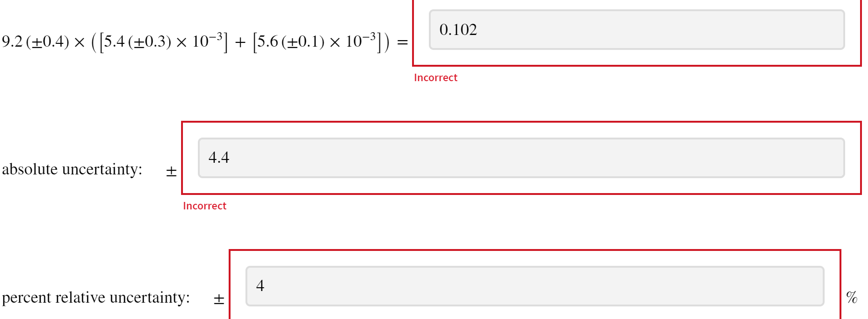The width and height of the screenshot is (868, 319).
Task: Click the equals sign in the equation
Action: click(402, 41)
